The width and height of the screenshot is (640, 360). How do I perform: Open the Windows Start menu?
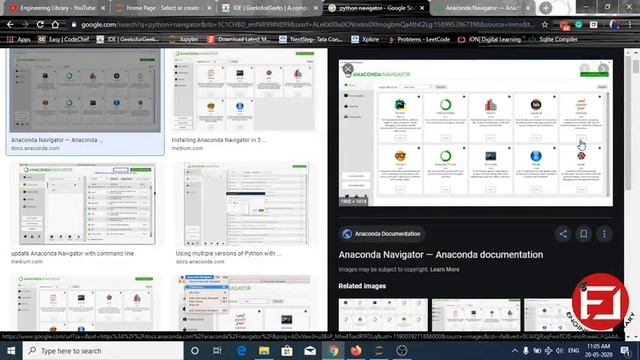11,351
